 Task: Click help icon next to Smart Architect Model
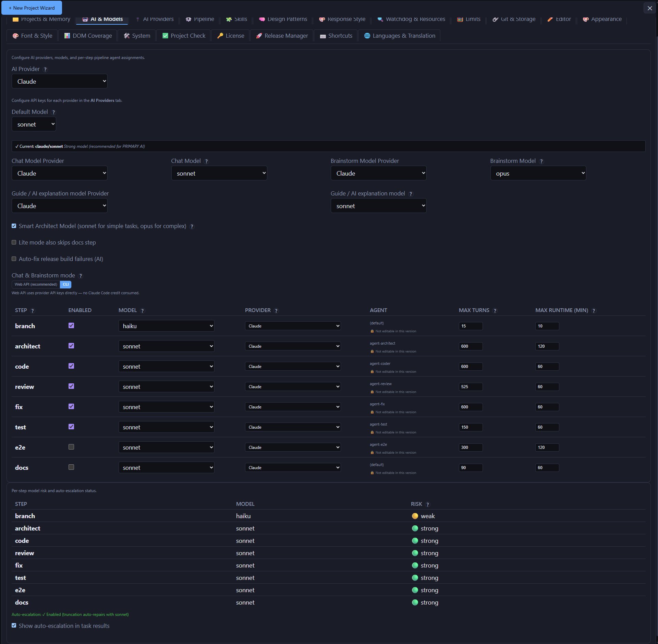click(x=192, y=226)
